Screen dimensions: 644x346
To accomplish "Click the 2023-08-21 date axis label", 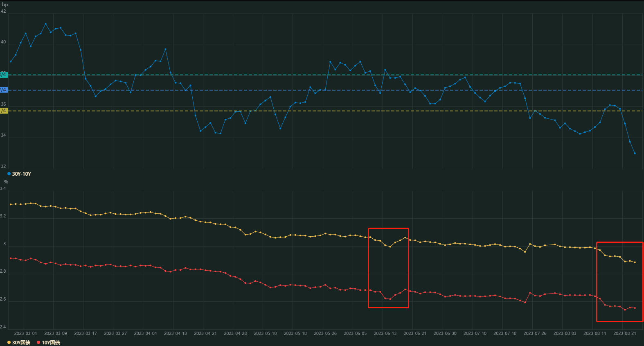I will (x=624, y=333).
